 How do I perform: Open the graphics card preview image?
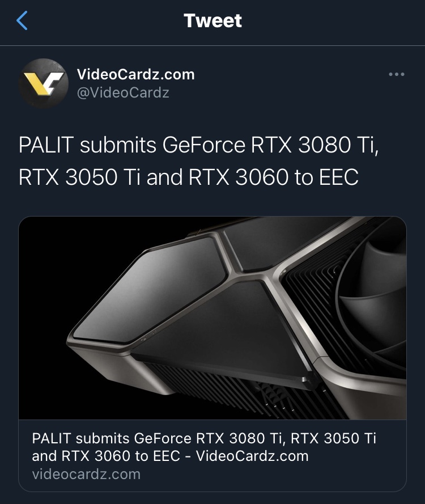pos(212,318)
